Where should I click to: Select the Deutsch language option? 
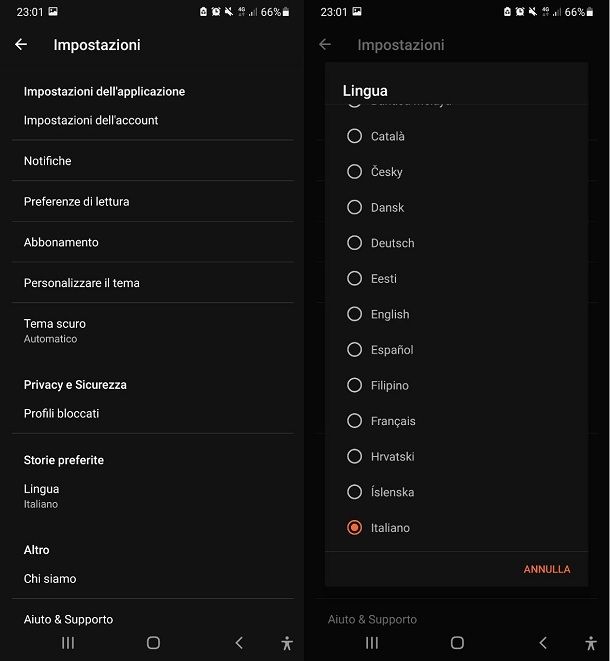click(456, 243)
